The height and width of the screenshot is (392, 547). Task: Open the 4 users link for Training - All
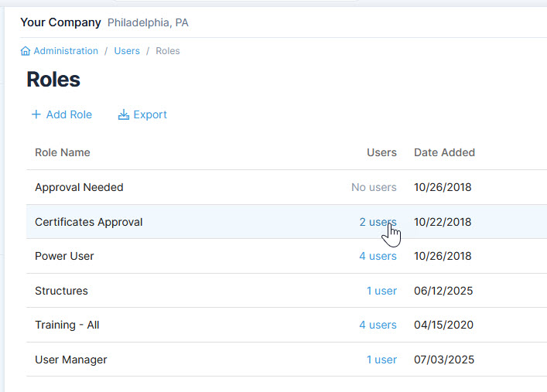[378, 325]
